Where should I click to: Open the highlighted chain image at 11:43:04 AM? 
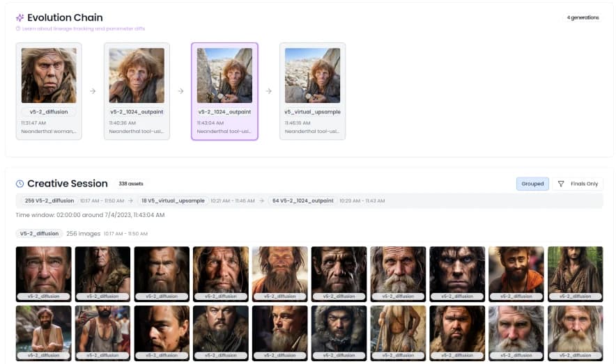(x=224, y=76)
